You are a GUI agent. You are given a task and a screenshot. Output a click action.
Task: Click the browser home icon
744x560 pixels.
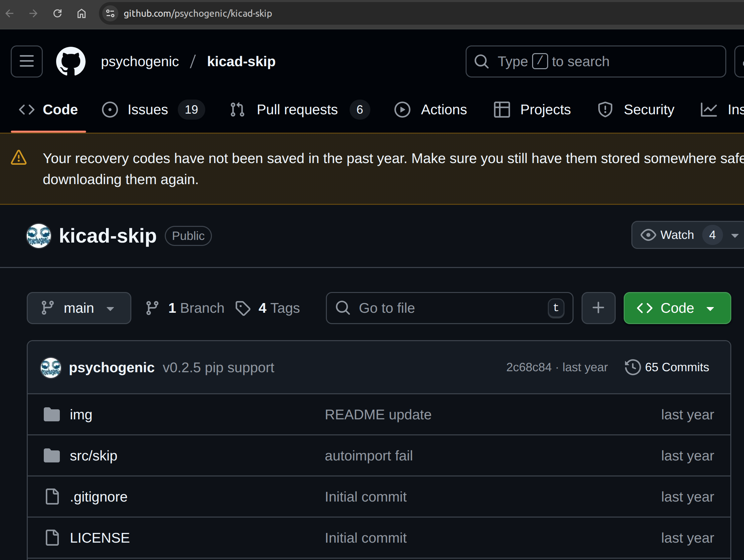(82, 13)
